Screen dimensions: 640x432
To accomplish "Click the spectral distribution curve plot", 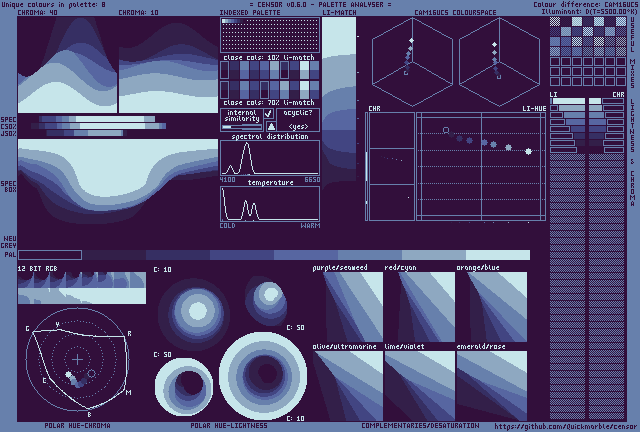I will coord(270,158).
